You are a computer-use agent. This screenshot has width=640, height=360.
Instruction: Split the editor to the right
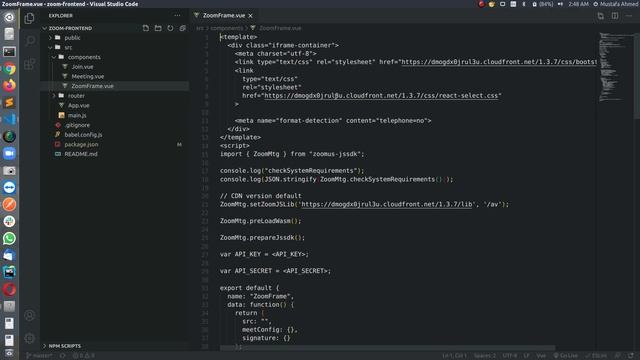coord(615,16)
